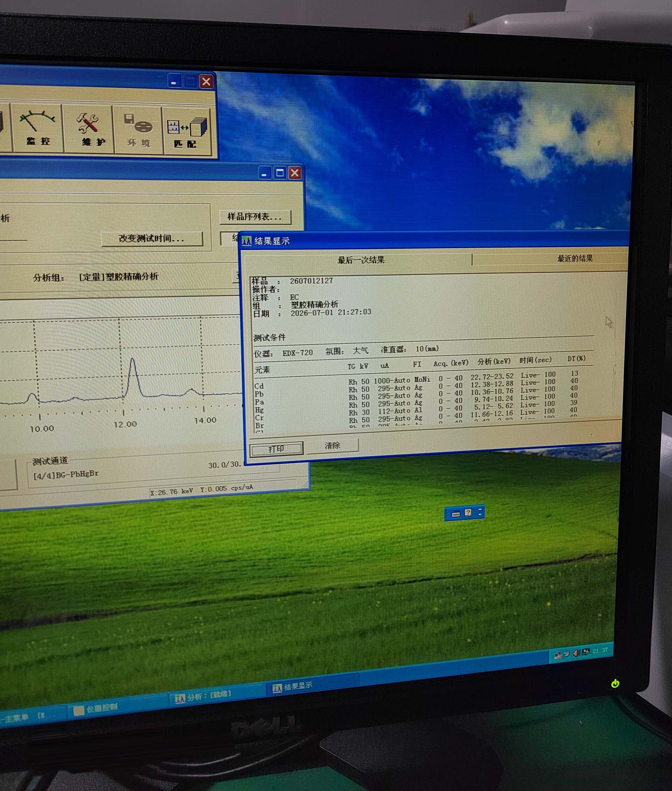Click the 结果显示 window title icon
This screenshot has width=672, height=791.
click(x=247, y=241)
